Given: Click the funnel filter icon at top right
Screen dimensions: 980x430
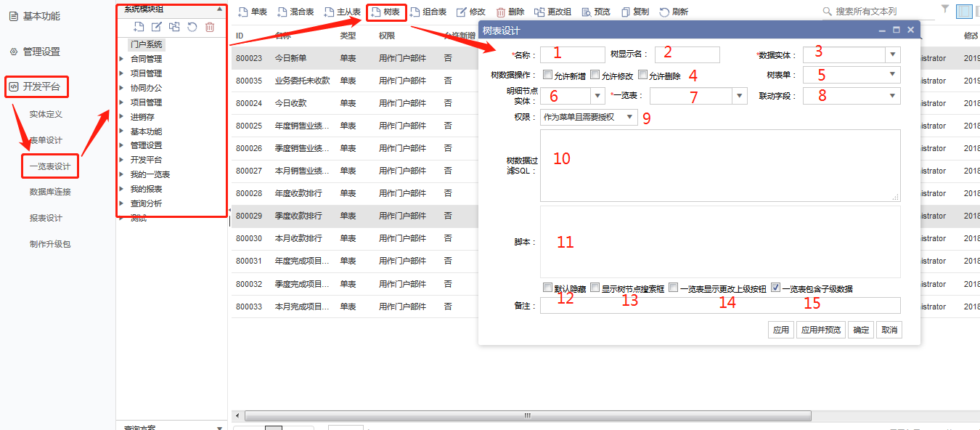Looking at the screenshot, I should 944,9.
